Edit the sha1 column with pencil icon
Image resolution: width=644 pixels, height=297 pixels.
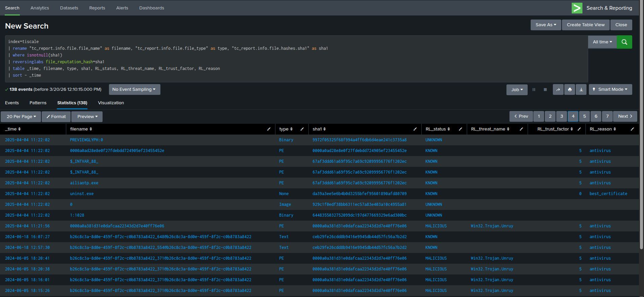[x=415, y=129]
